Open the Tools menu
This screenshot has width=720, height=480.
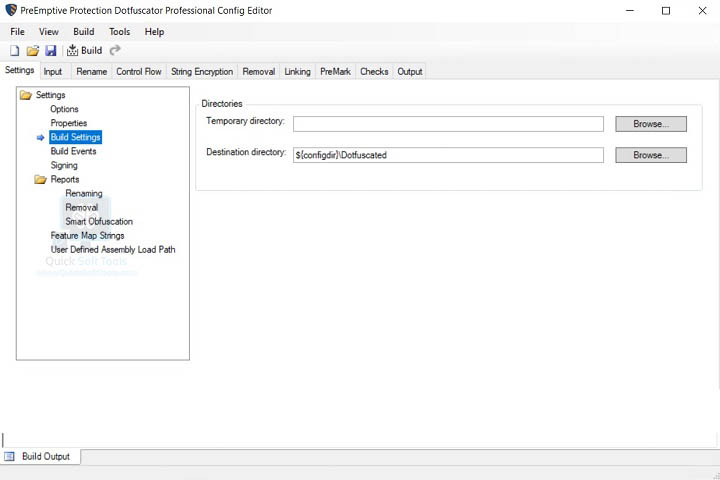[119, 32]
